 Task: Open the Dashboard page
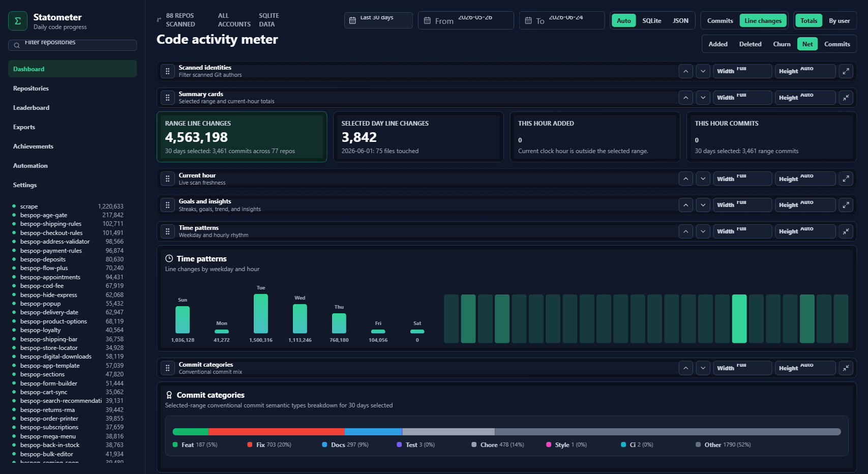72,69
